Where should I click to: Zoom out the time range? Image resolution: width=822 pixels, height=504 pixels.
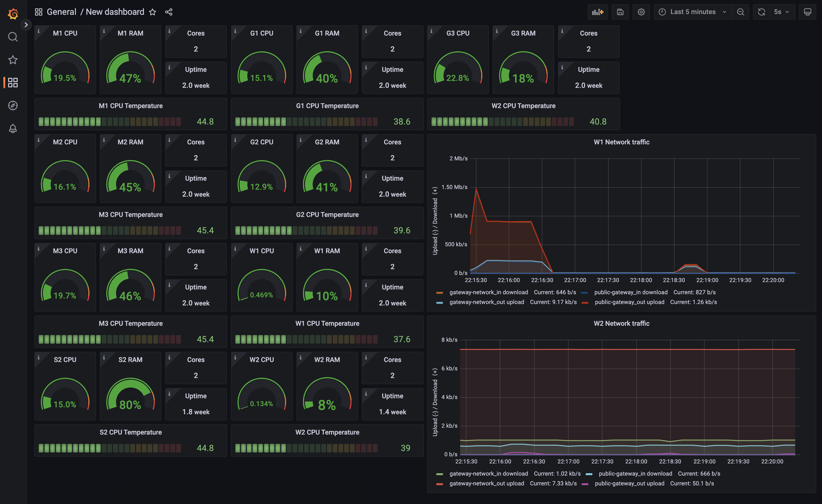pos(740,12)
